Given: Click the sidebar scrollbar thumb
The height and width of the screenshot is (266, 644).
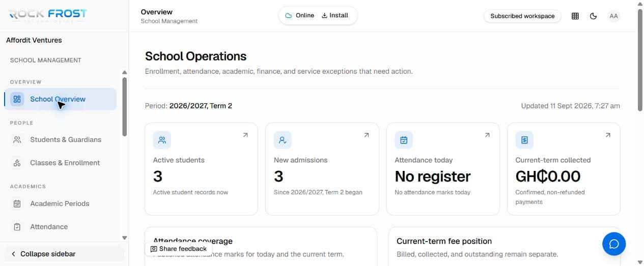Looking at the screenshot, I should (x=125, y=107).
